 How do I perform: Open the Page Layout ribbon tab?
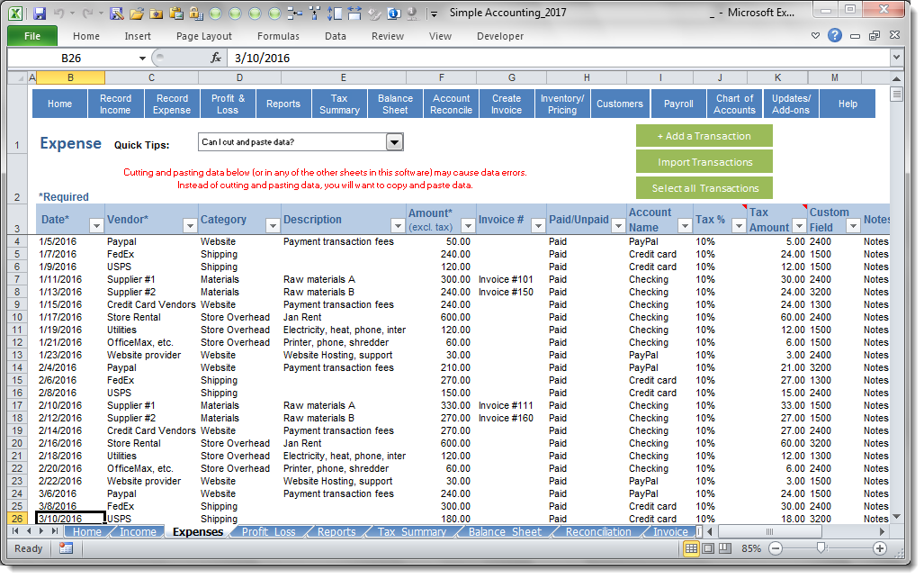(204, 36)
